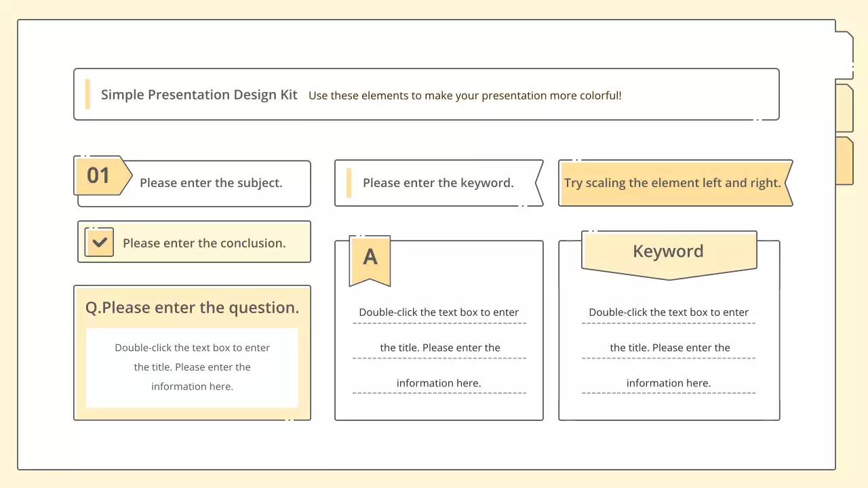Select the top white folder tab
This screenshot has height=488, width=868.
(844, 54)
